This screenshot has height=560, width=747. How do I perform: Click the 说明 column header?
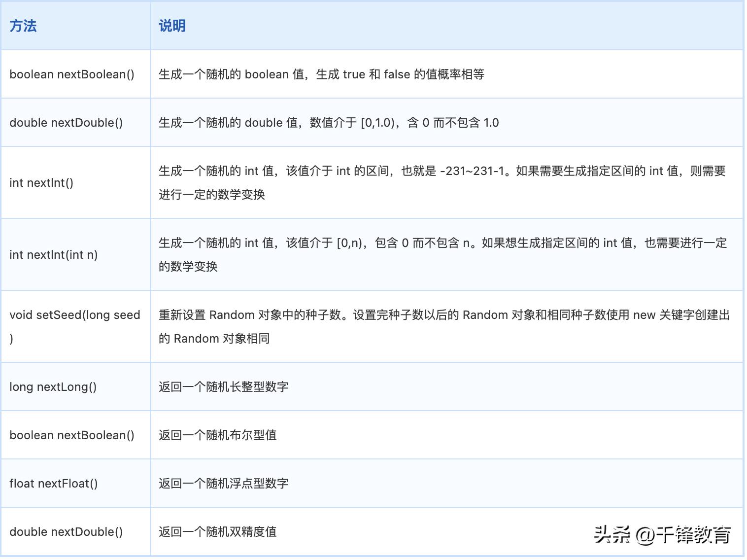pyautogui.click(x=171, y=26)
